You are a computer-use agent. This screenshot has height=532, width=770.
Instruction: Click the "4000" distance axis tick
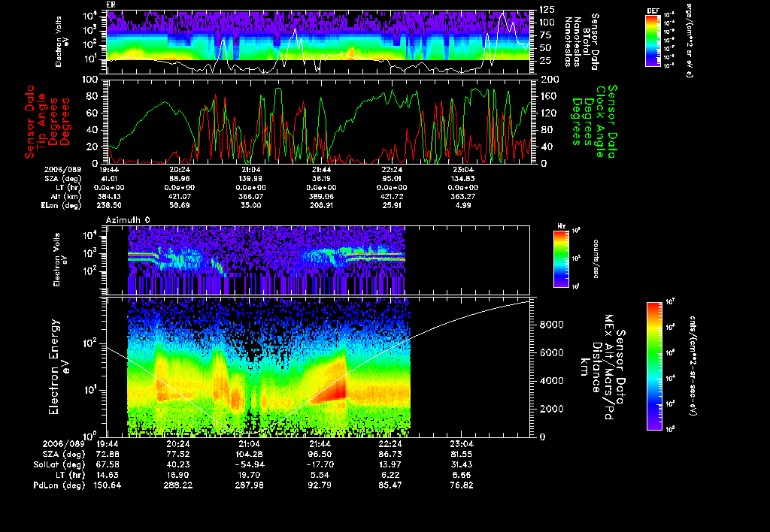click(552, 381)
